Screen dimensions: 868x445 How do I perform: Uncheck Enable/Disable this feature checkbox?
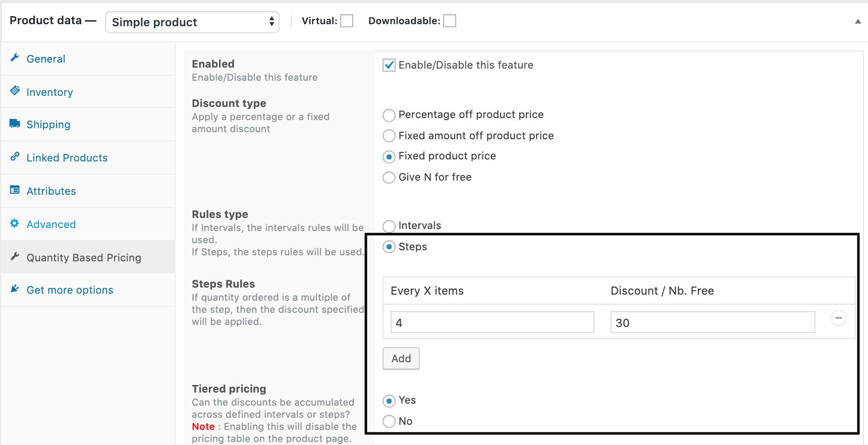(x=389, y=65)
